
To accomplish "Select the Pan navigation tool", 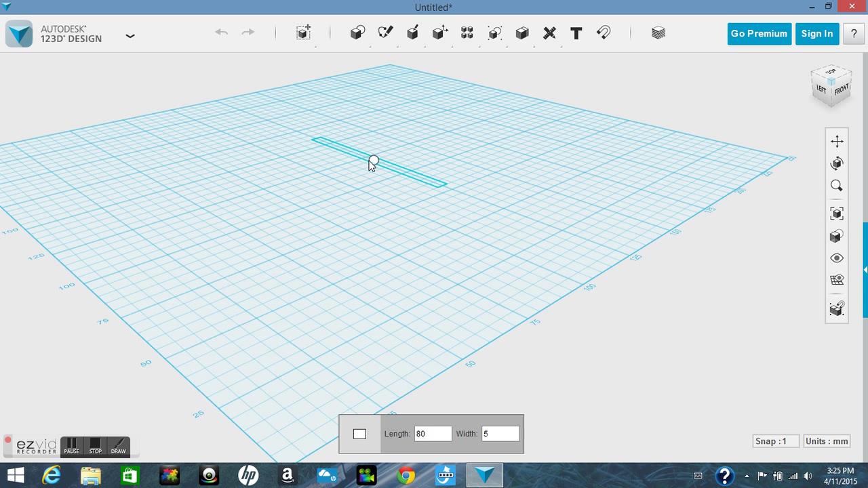I will (837, 141).
